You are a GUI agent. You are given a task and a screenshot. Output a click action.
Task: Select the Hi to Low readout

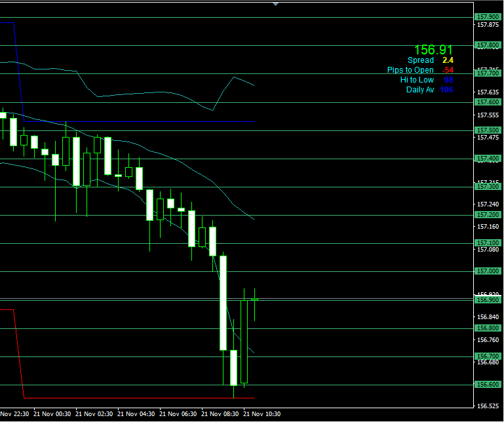coord(427,80)
